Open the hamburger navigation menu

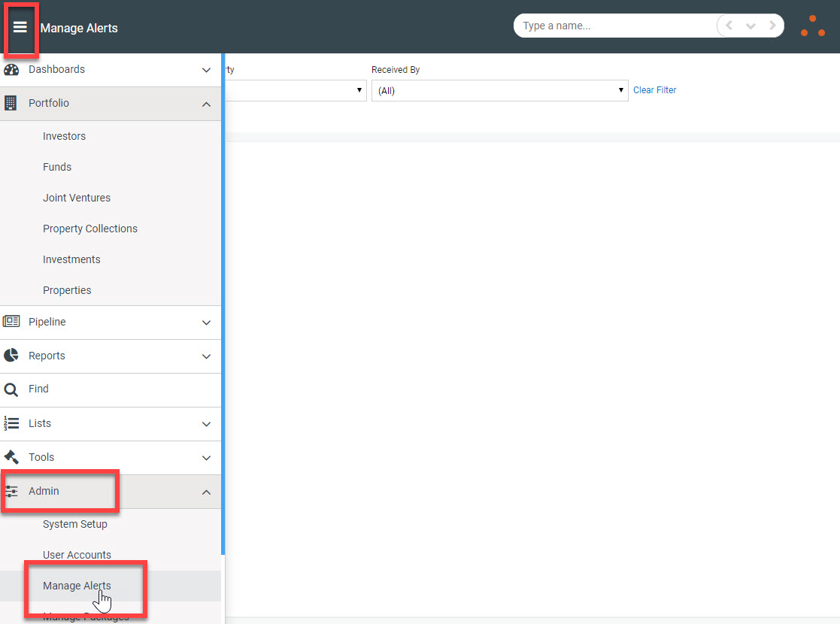tap(20, 27)
